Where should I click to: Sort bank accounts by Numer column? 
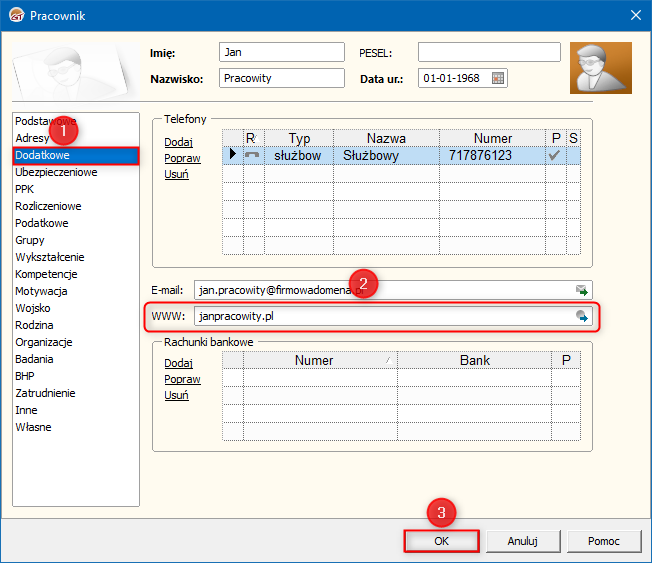coord(313,360)
